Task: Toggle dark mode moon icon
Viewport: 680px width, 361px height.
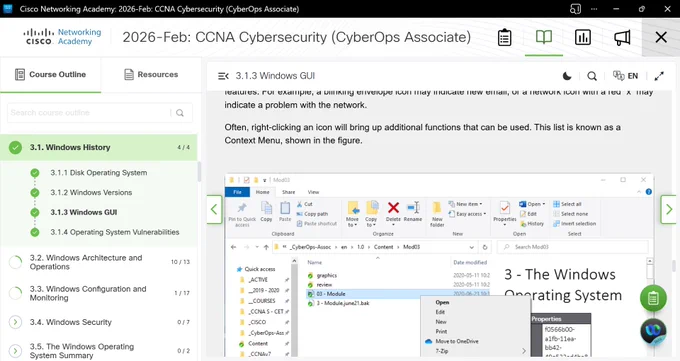Action: click(x=567, y=76)
